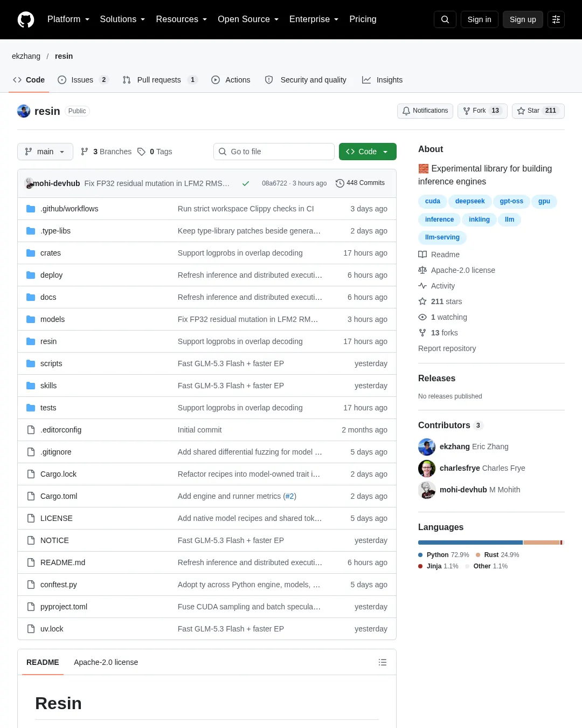Expand the Resources menu
582x728 pixels.
(x=181, y=19)
